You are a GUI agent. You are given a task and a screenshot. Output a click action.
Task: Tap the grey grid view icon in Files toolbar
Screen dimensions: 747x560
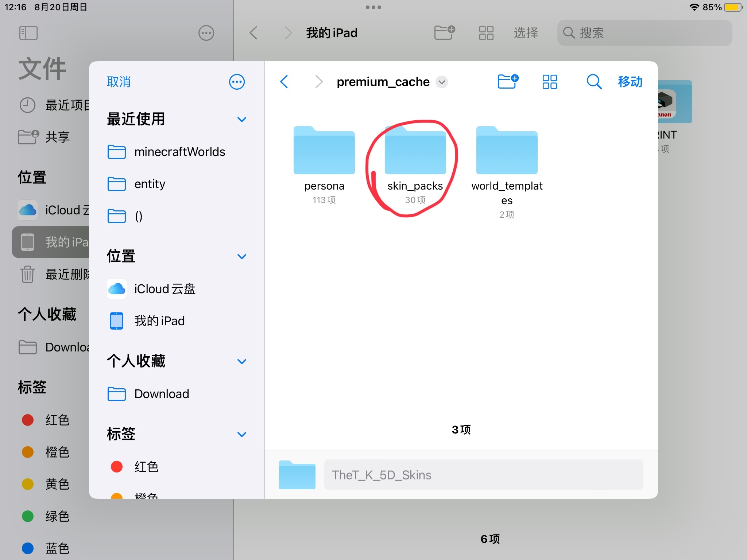486,33
